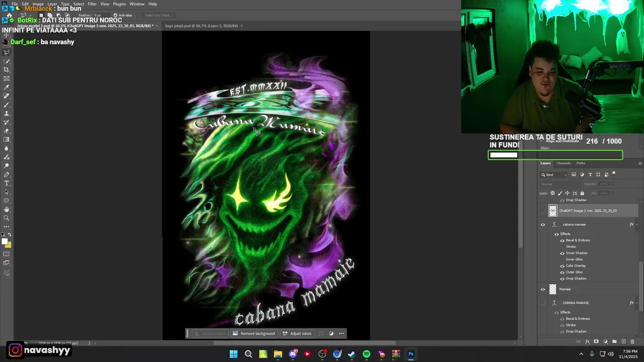This screenshot has width=644, height=362.
Task: Click the Remove background button
Action: point(254,333)
